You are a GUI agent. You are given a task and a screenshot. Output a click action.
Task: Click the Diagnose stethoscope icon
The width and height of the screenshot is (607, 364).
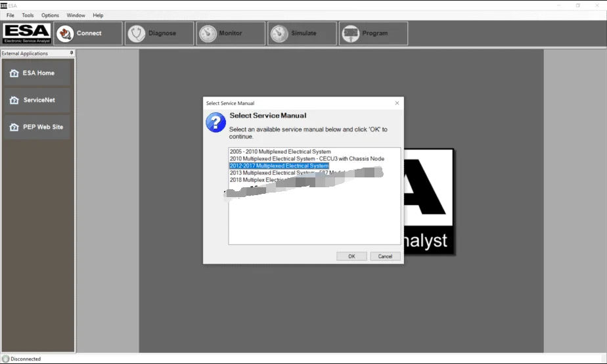click(x=136, y=34)
